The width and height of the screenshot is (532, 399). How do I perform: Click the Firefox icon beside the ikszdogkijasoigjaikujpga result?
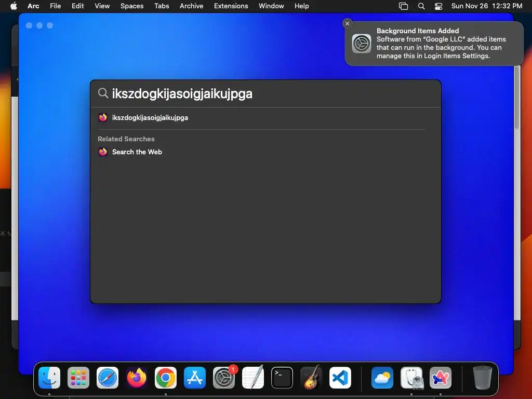103,117
